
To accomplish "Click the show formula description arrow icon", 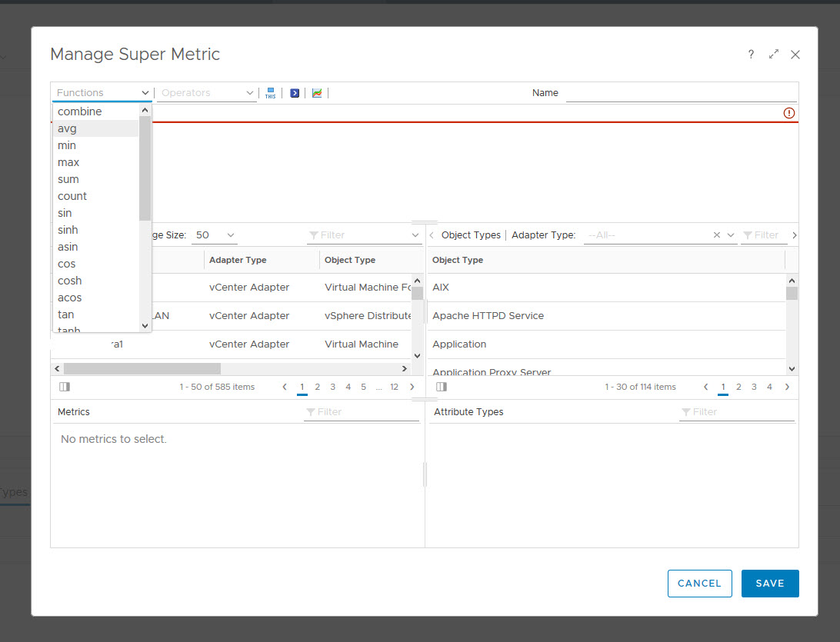I will tap(295, 93).
